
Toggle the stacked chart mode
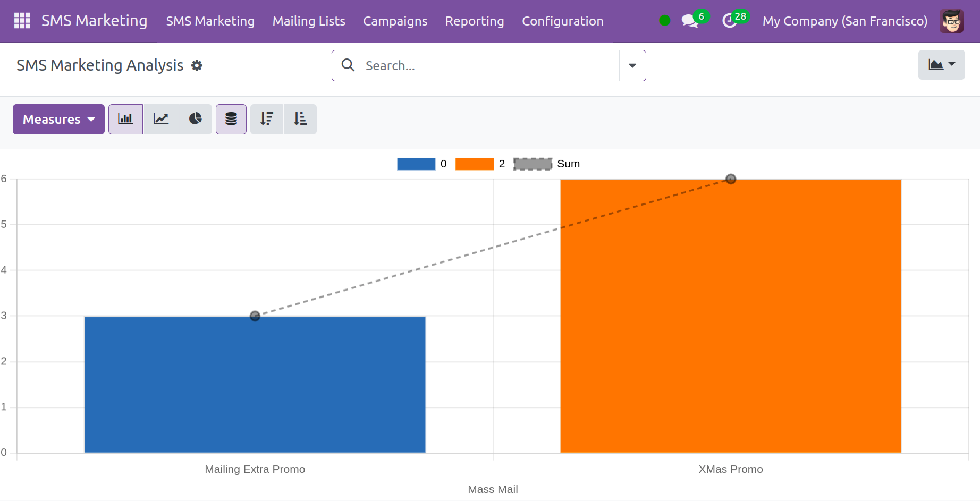tap(231, 119)
